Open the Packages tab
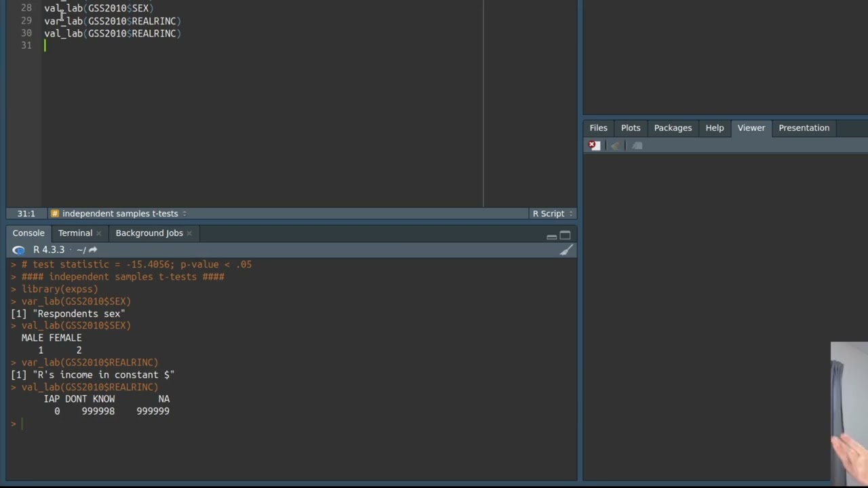Screen dimensions: 868x488 coord(673,128)
